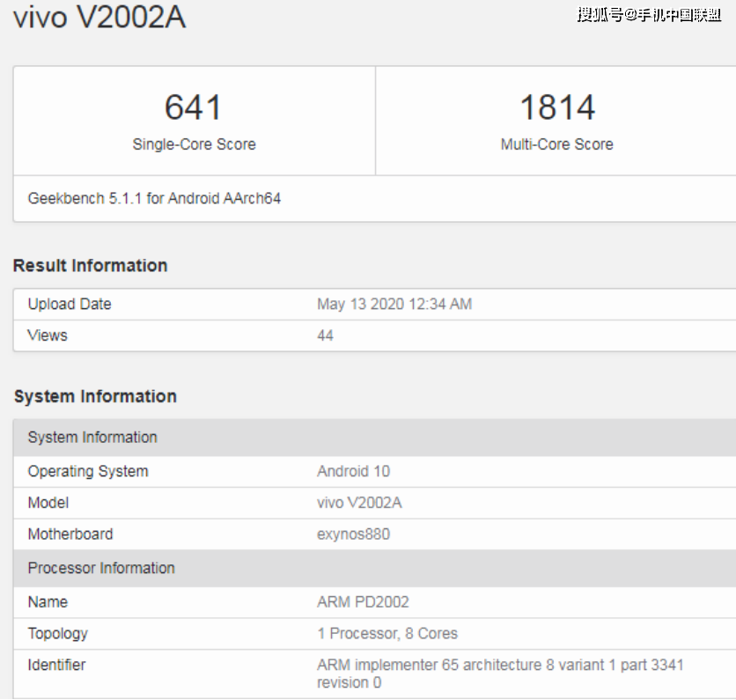
Task: Click the Processor Information section header
Action: click(x=100, y=568)
